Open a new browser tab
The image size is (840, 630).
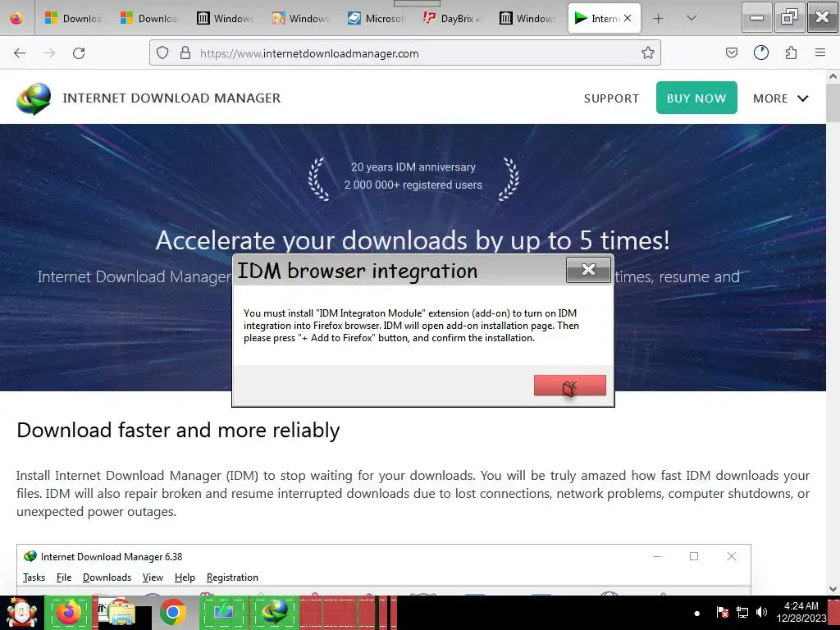[659, 18]
